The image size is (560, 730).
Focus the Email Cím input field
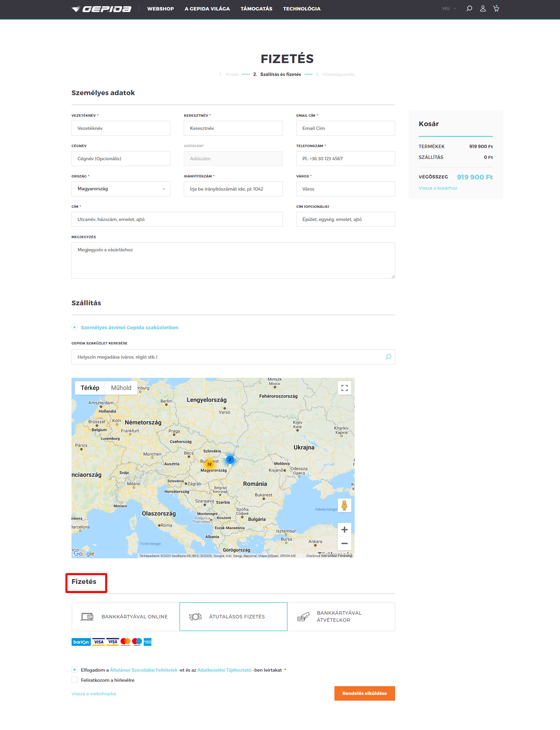pyautogui.click(x=346, y=128)
